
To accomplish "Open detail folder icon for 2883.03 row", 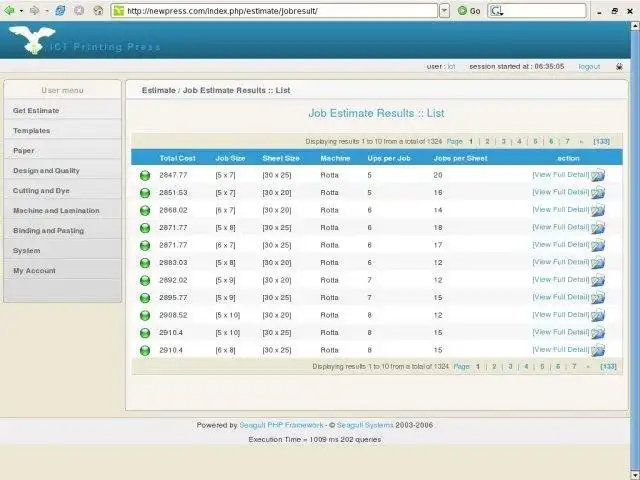I will tap(598, 262).
